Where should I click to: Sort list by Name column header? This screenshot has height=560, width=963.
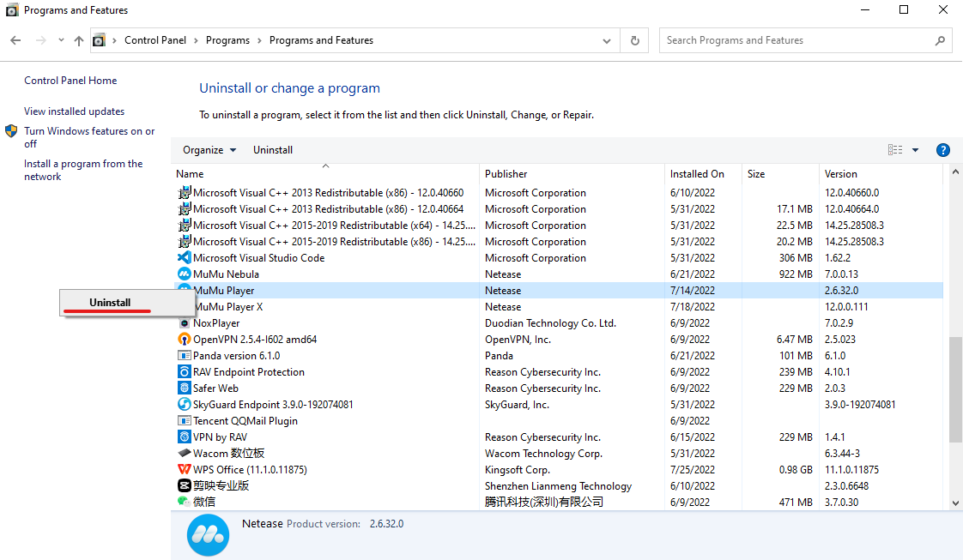click(325, 174)
